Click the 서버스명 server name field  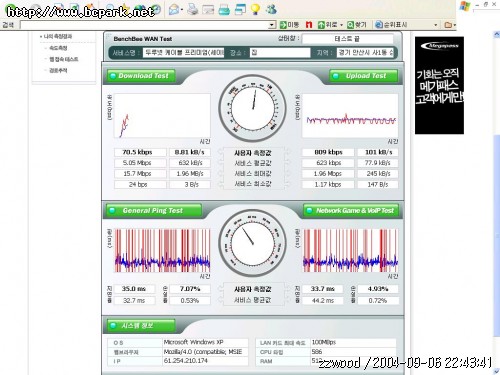click(x=184, y=52)
